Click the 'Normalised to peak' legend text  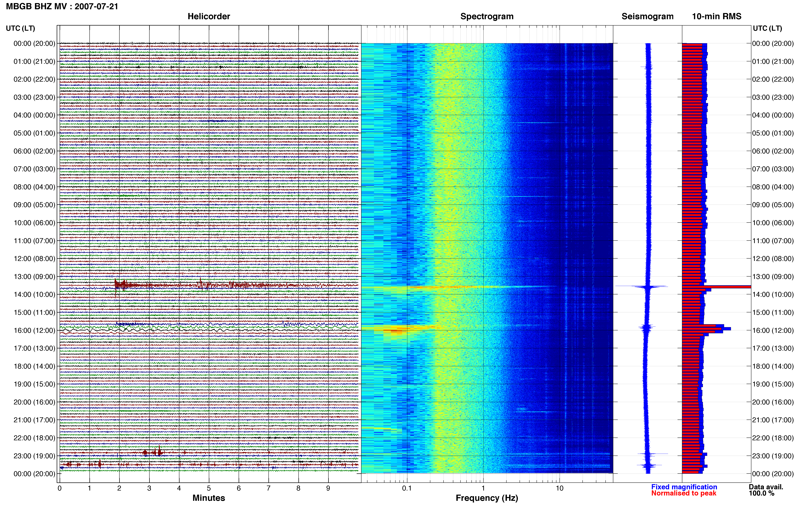point(684,493)
